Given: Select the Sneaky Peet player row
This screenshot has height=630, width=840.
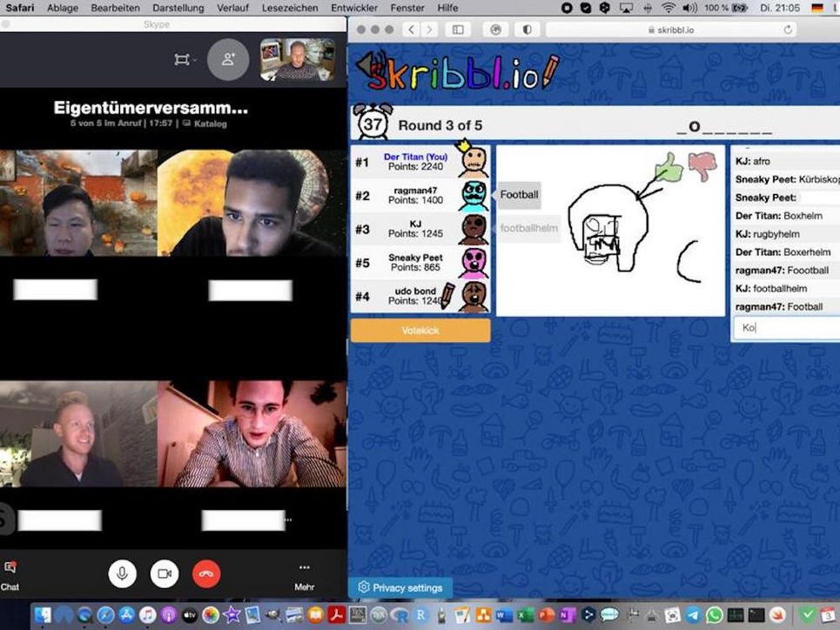Looking at the screenshot, I should (420, 263).
